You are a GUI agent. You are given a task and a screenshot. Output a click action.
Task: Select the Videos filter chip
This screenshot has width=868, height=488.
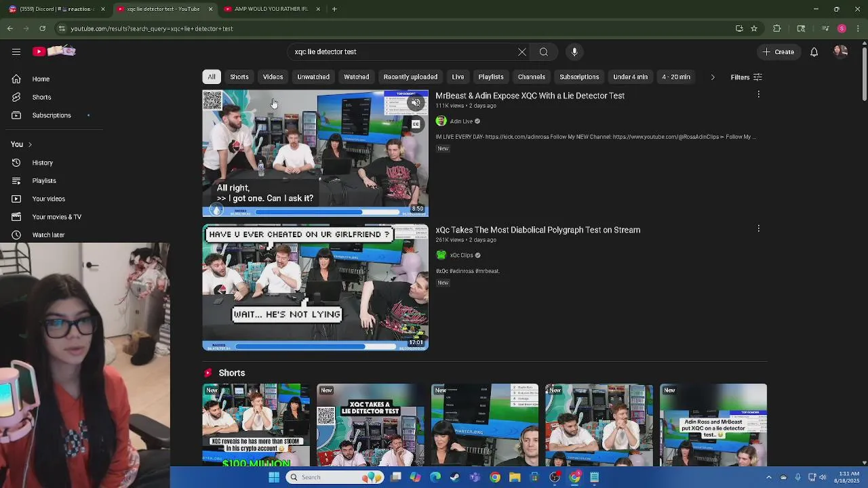point(273,77)
